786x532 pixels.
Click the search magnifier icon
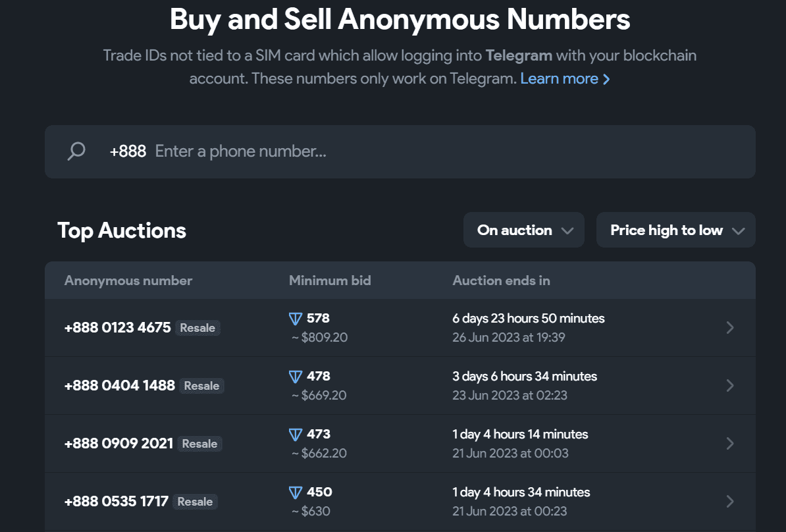[76, 151]
